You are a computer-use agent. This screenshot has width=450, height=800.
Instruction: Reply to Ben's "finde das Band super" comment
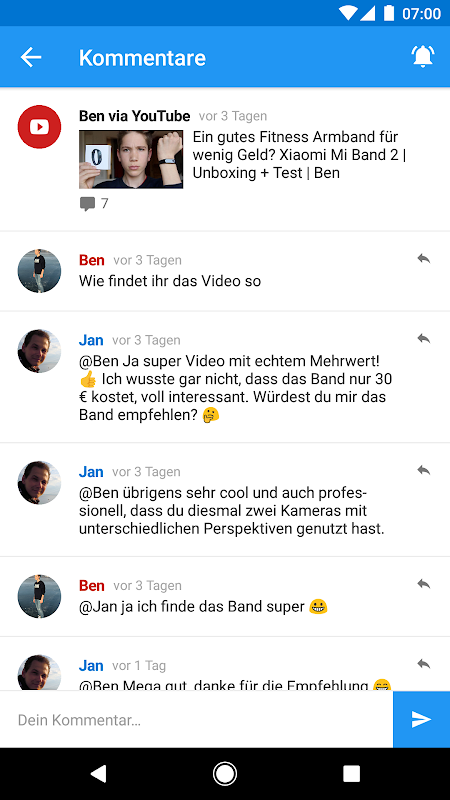pos(423,584)
